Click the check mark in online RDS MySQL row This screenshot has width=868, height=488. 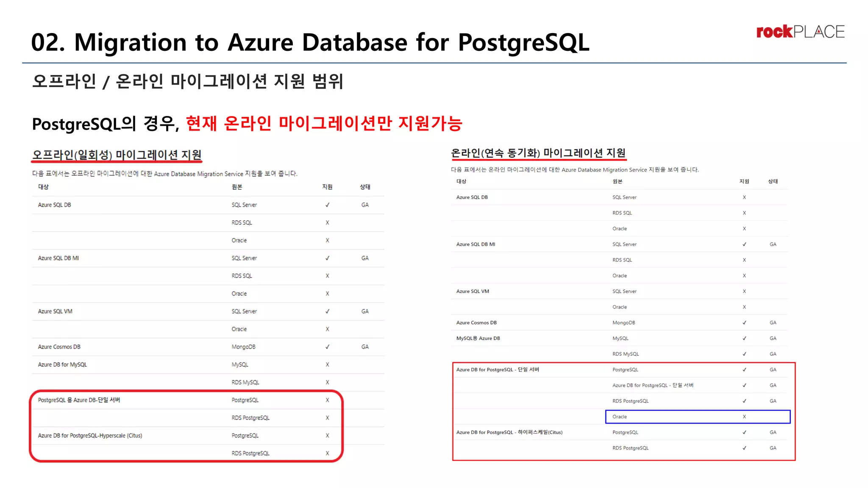coord(744,354)
